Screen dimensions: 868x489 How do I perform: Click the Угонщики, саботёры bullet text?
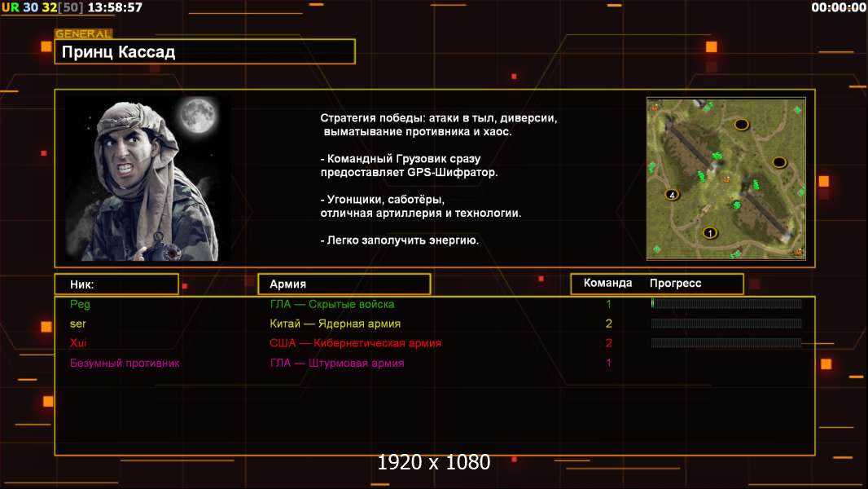[x=421, y=206]
